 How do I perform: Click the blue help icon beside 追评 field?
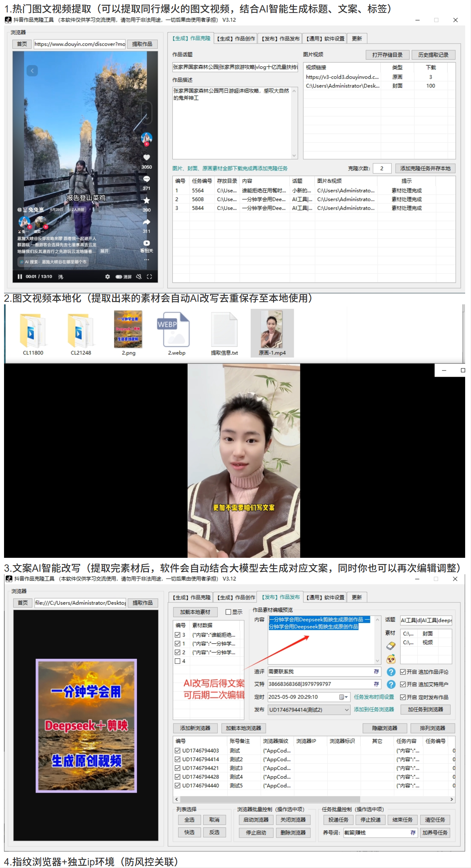coord(391,672)
